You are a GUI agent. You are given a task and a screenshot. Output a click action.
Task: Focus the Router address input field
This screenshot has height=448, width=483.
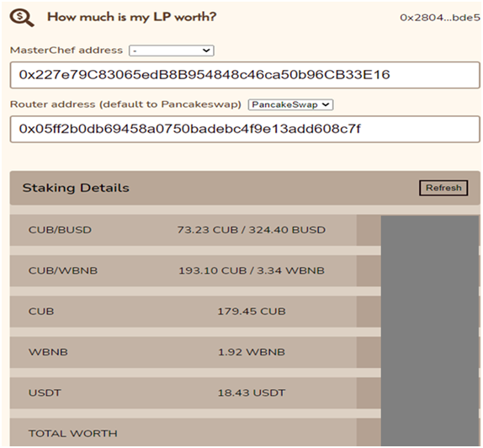coord(245,129)
